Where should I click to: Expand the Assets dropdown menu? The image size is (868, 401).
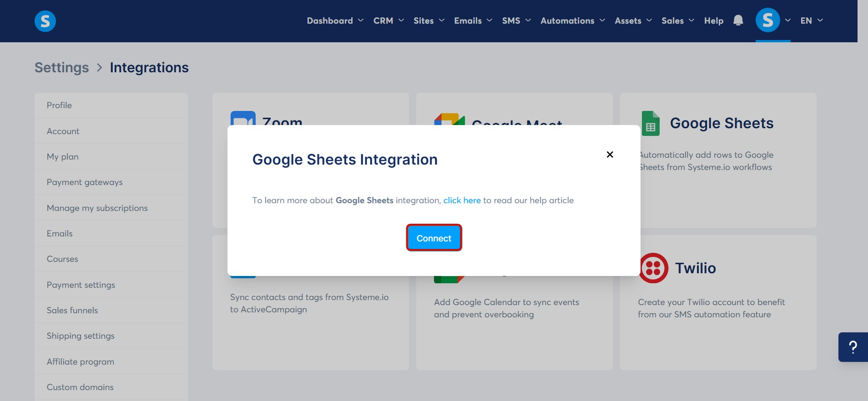[633, 20]
